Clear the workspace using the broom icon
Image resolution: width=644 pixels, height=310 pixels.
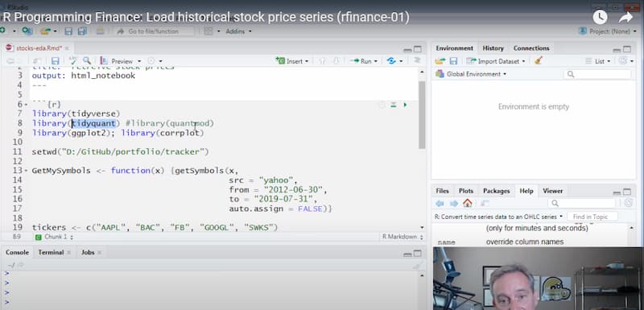coord(539,60)
